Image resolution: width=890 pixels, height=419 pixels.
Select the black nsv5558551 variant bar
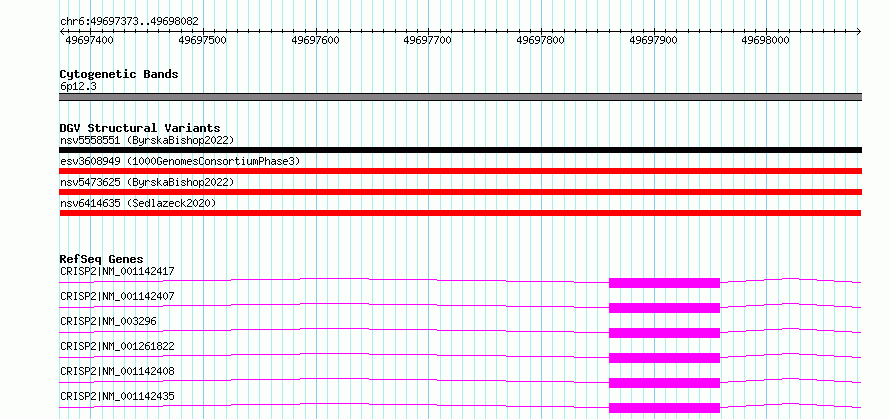pos(461,150)
